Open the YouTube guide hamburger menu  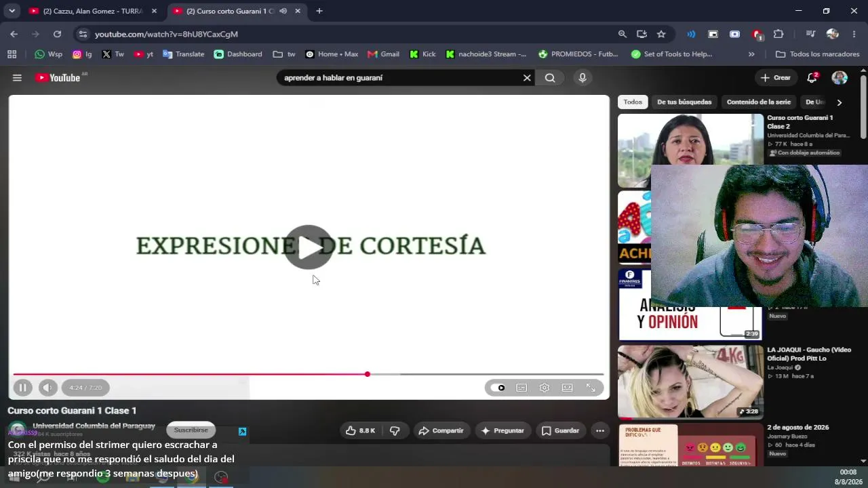(17, 78)
